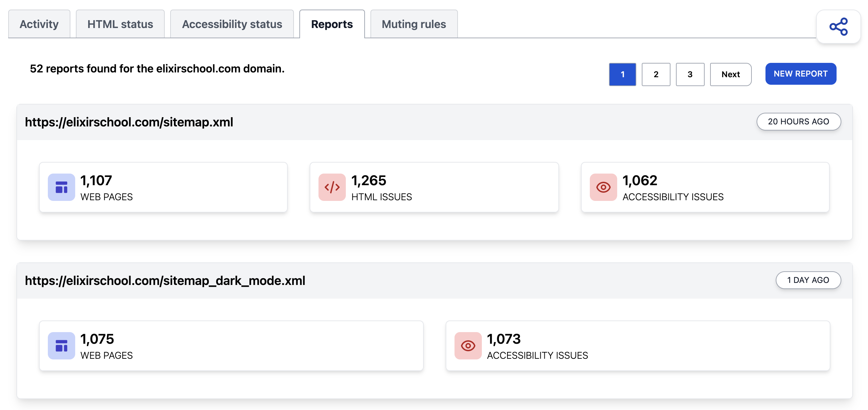Toggle to Accessibility status tab
This screenshot has height=410, width=868.
click(232, 24)
